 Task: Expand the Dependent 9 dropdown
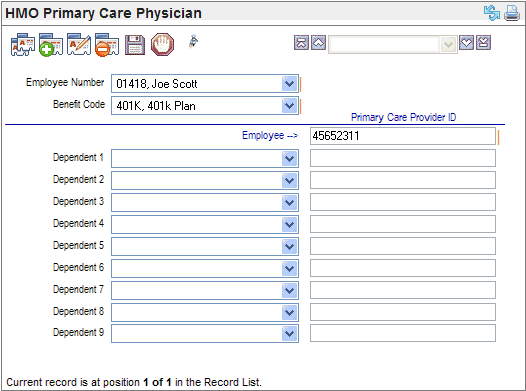click(x=290, y=333)
